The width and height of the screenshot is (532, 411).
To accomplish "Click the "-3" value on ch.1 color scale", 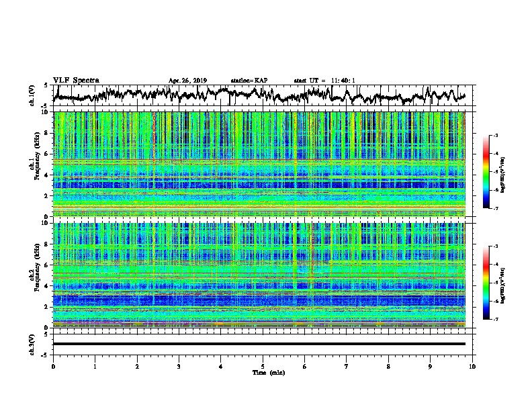I will tap(495, 136).
